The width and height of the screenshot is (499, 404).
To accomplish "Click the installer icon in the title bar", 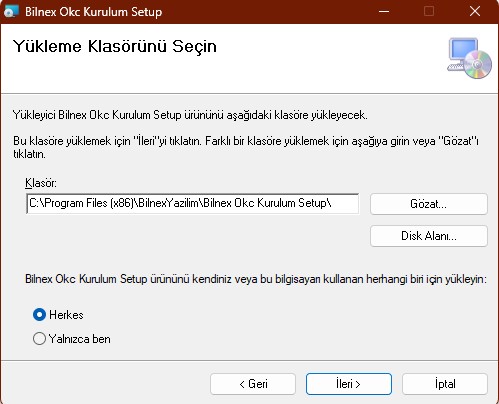I will click(10, 11).
